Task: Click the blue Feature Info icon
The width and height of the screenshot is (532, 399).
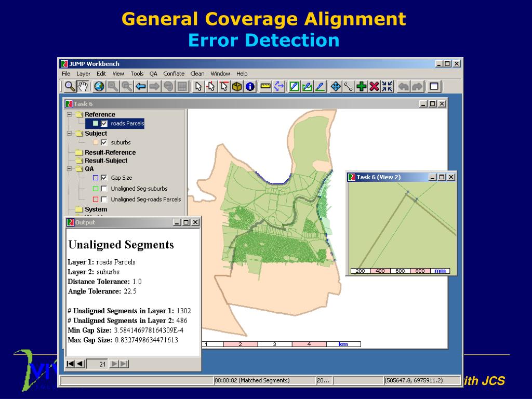Action: coord(250,87)
